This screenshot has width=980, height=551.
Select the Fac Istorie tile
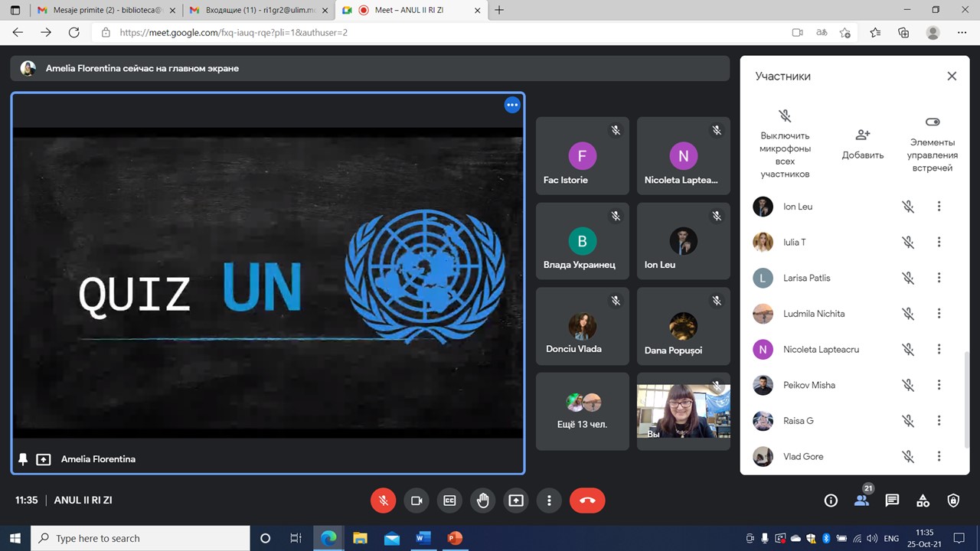pos(582,156)
